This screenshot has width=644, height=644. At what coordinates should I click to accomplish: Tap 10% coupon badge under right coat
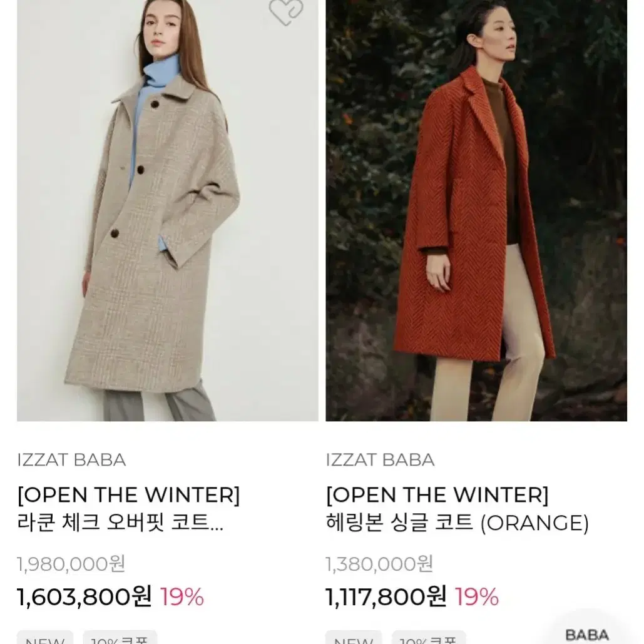click(429, 637)
